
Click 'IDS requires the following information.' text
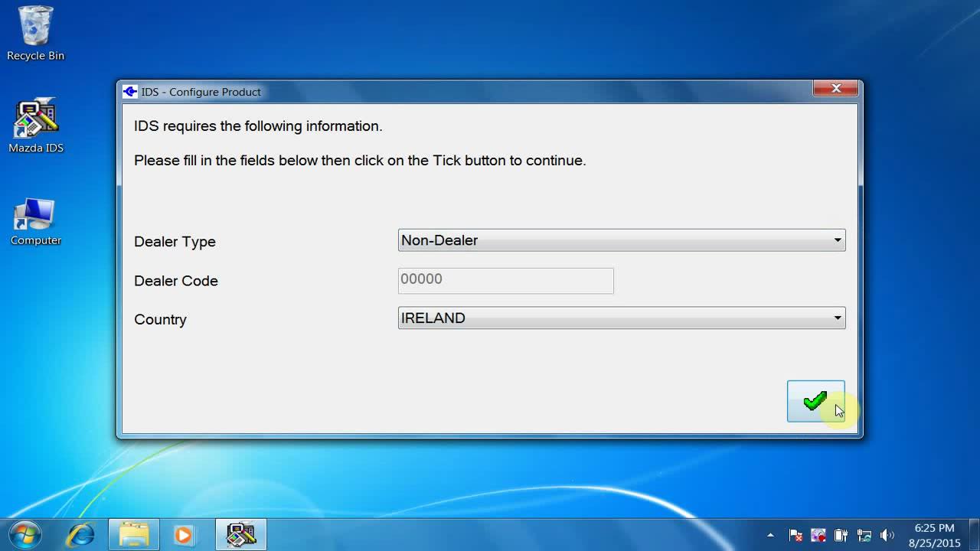(258, 126)
